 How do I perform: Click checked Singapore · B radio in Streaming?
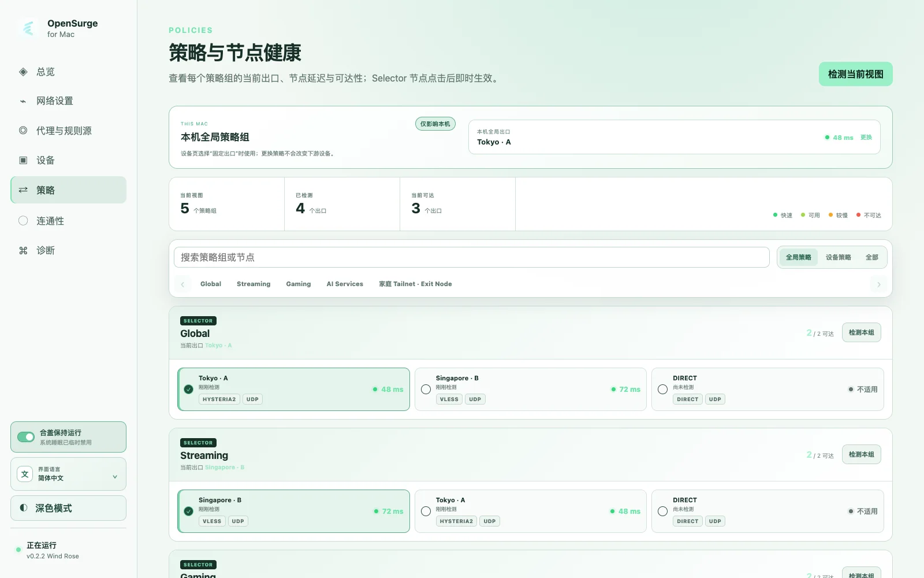click(189, 512)
